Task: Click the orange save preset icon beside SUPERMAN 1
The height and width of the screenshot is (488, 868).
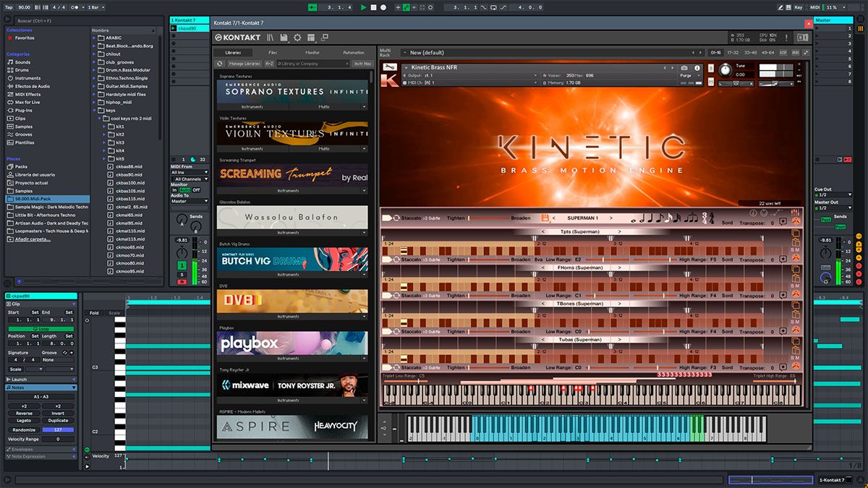Action: 545,218
